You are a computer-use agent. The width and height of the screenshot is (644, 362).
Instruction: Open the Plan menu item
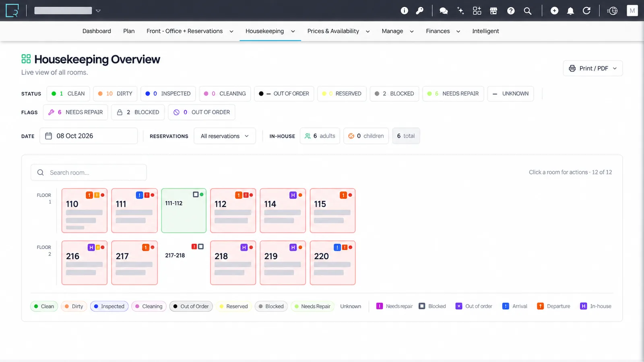pos(129,31)
